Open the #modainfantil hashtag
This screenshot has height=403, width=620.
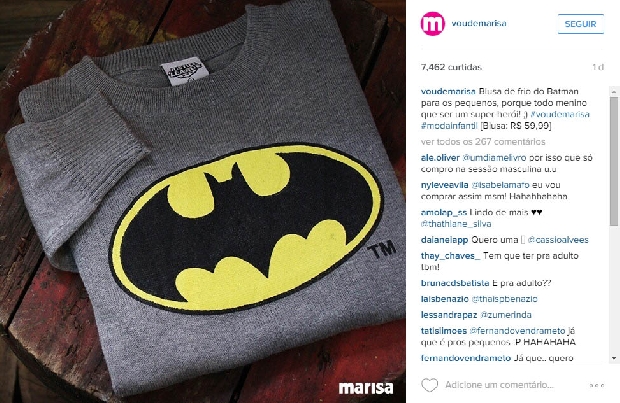(x=449, y=126)
